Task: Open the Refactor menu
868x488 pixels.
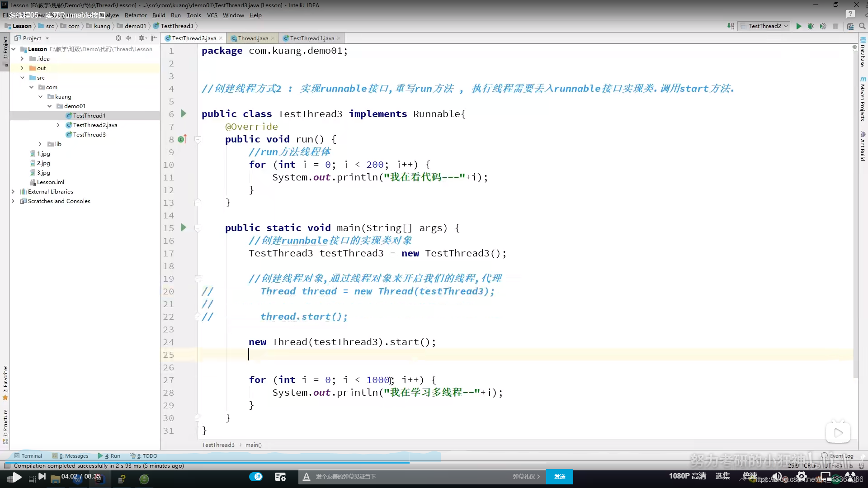Action: click(136, 15)
